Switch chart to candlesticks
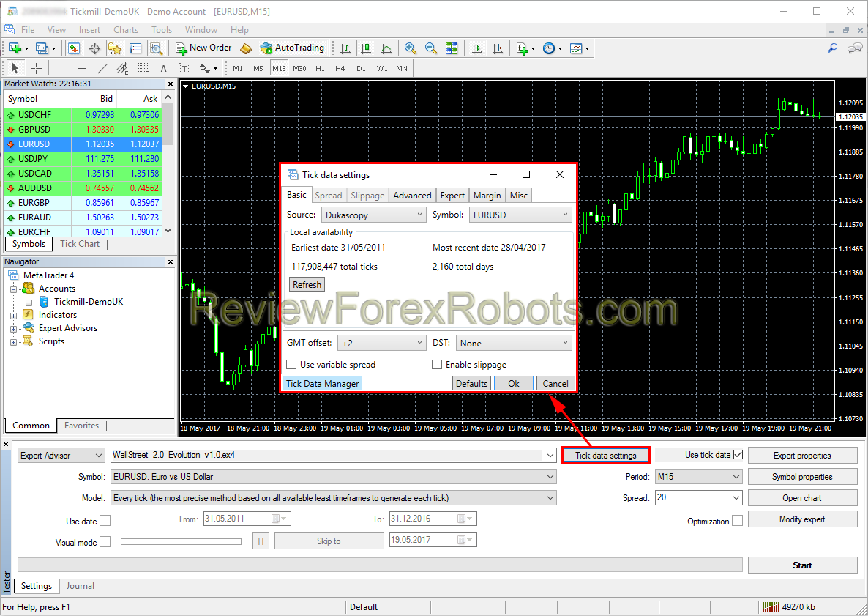The height and width of the screenshot is (616, 868). [366, 48]
